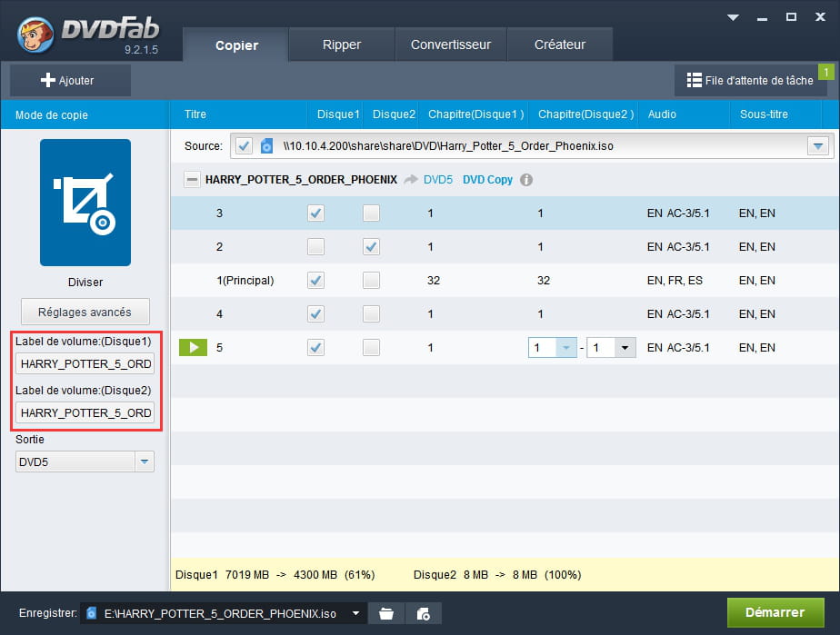Open the window dropdown menu arrow in the title bar
This screenshot has width=840, height=635.
734,16
